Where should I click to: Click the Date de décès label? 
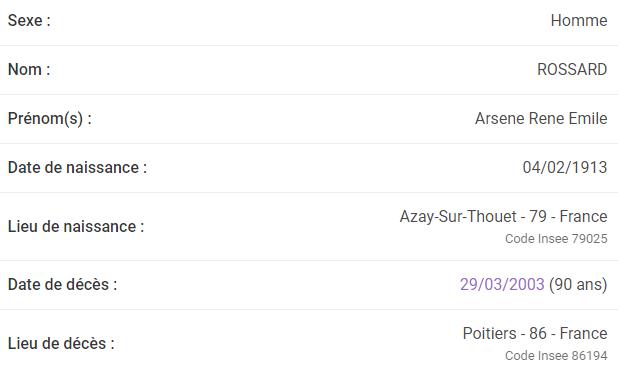pyautogui.click(x=62, y=285)
